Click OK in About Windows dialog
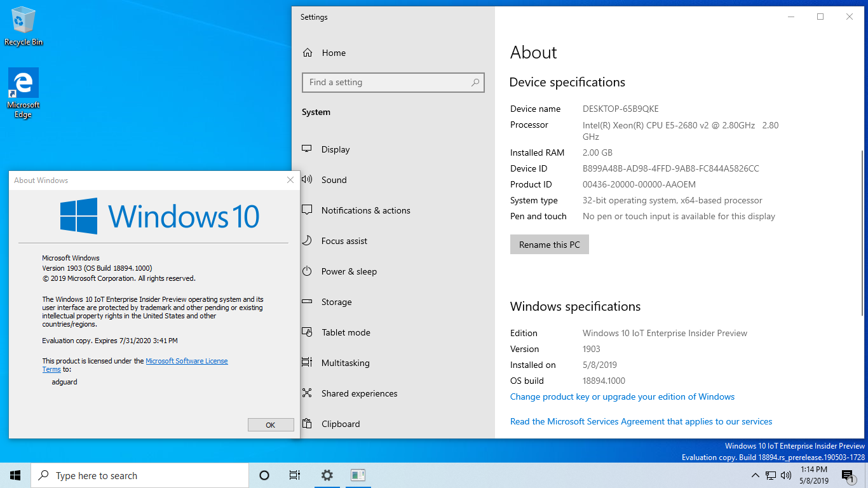868x488 pixels. tap(271, 425)
